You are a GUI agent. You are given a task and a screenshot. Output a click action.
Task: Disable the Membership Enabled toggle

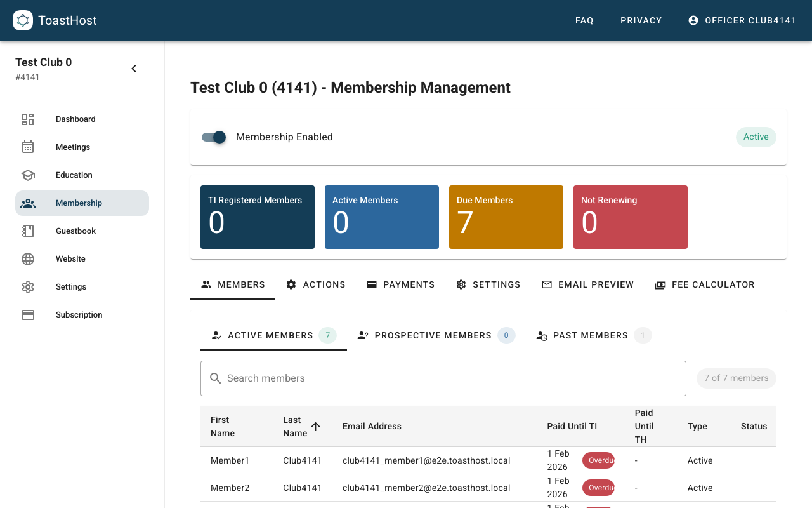pyautogui.click(x=214, y=137)
